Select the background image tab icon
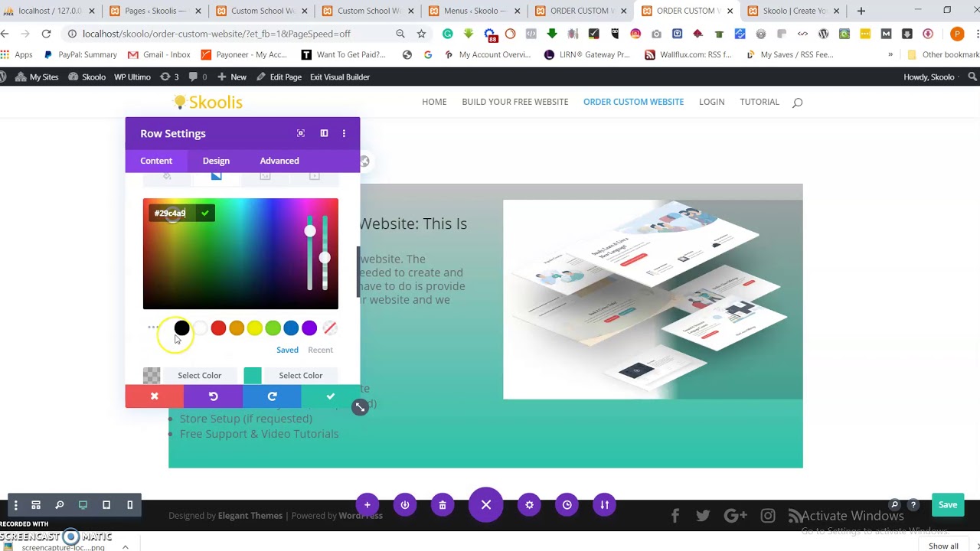Image resolution: width=980 pixels, height=551 pixels. point(265,176)
